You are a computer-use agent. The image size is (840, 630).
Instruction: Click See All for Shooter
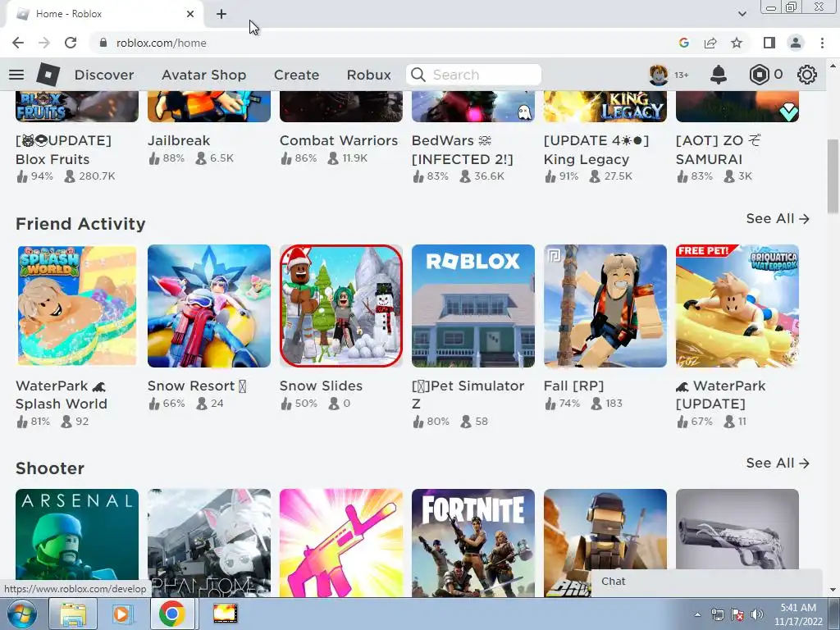point(778,463)
